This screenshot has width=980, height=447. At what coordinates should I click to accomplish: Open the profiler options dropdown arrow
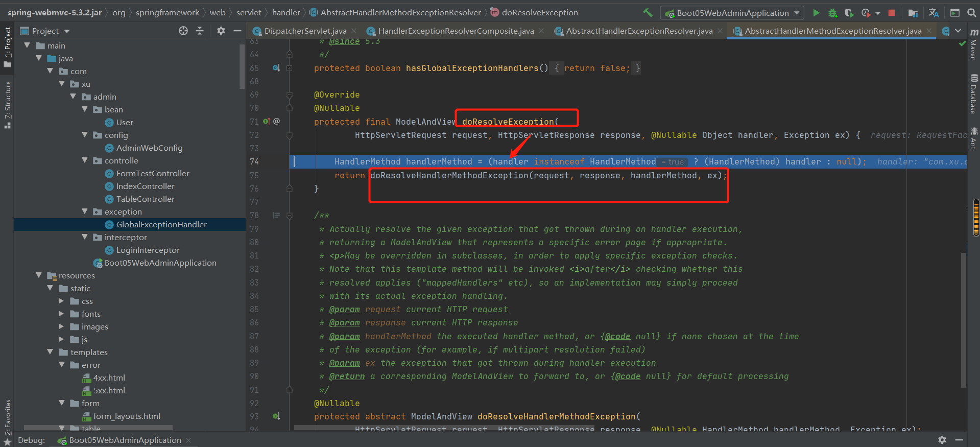[x=878, y=13]
